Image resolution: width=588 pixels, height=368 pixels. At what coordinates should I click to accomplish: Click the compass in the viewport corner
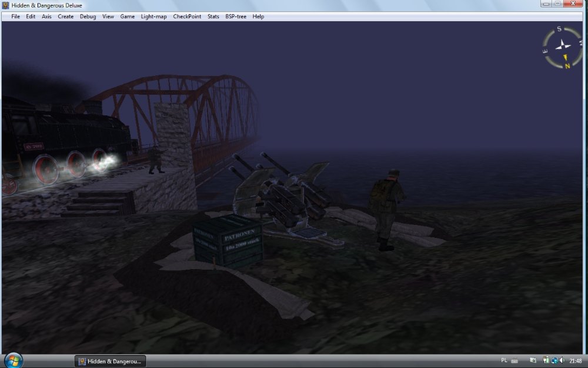coord(562,47)
